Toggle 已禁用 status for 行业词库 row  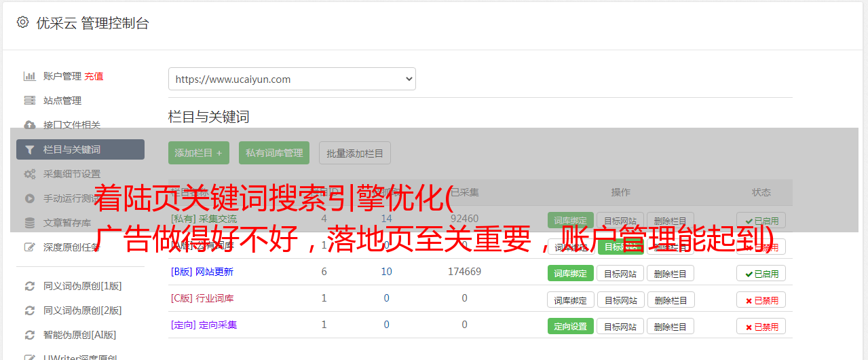coord(761,300)
